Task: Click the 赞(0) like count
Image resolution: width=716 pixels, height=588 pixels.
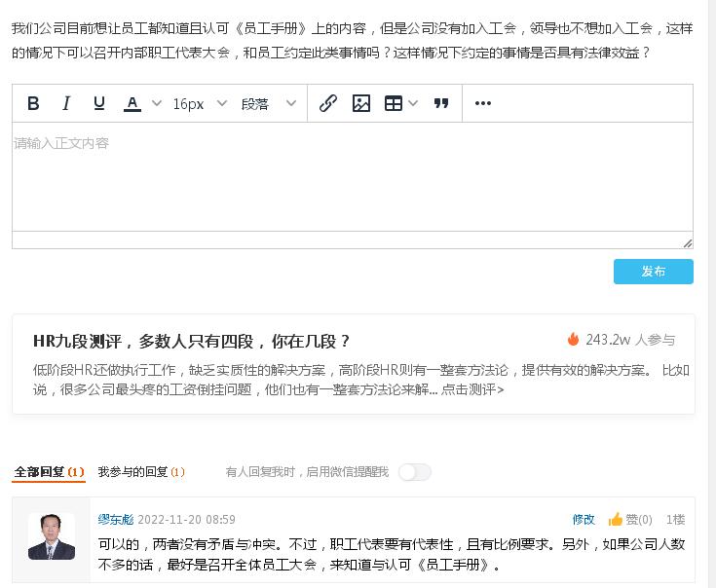Action: pyautogui.click(x=639, y=520)
